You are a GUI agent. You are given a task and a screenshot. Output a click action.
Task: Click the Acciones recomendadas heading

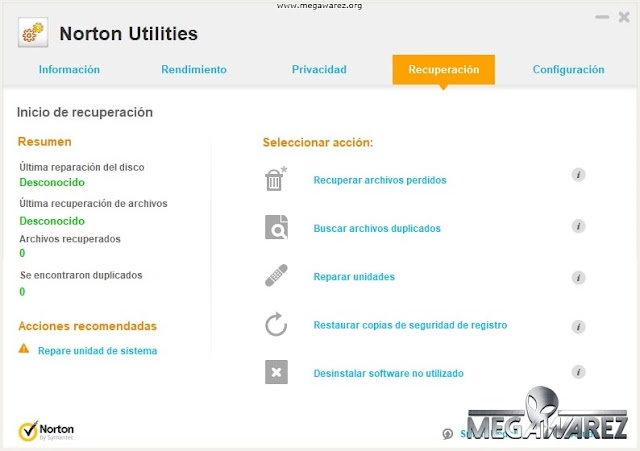(x=87, y=326)
